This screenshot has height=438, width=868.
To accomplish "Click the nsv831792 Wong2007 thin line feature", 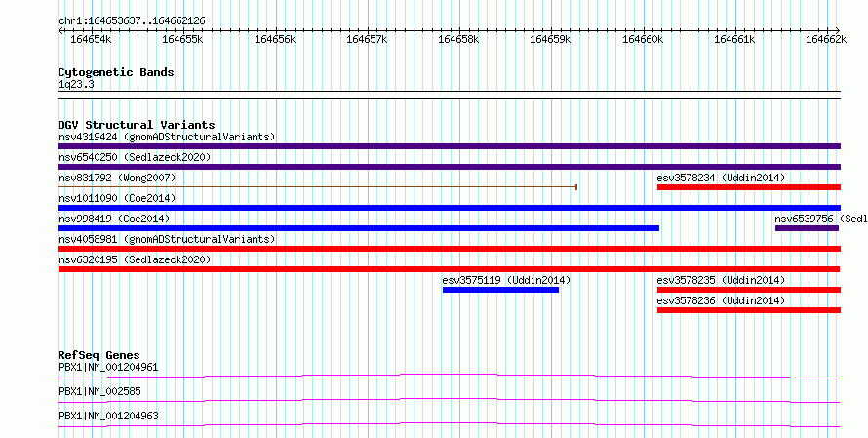I will (x=318, y=187).
